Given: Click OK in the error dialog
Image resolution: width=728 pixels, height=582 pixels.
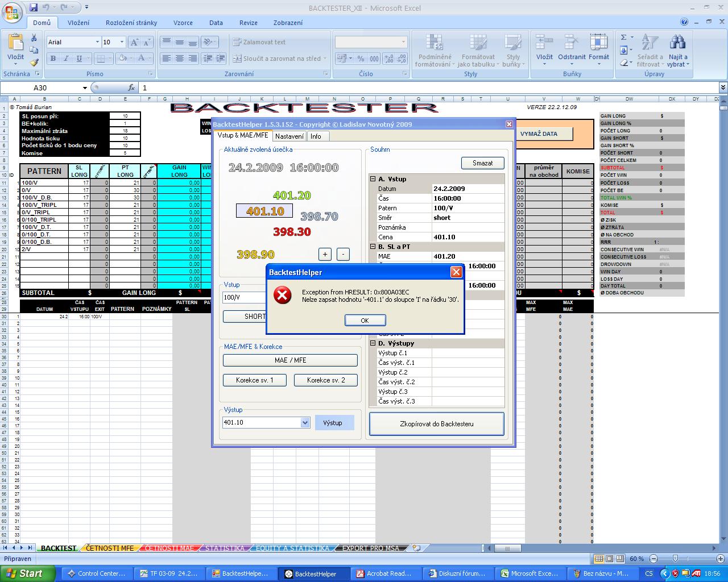Looking at the screenshot, I should pos(365,321).
